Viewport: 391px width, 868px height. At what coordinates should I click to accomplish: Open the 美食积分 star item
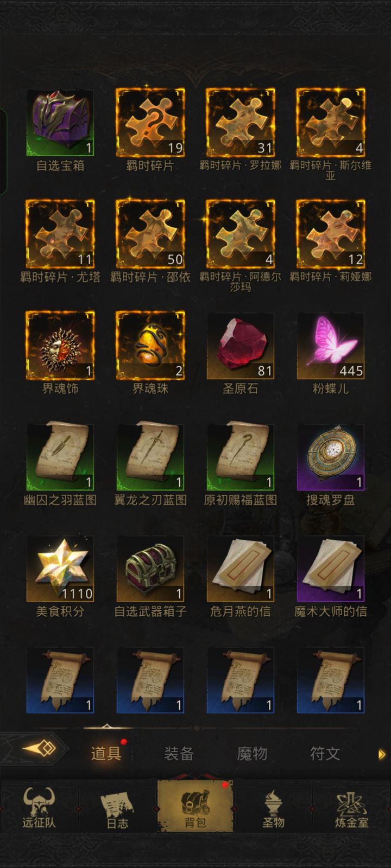click(60, 569)
